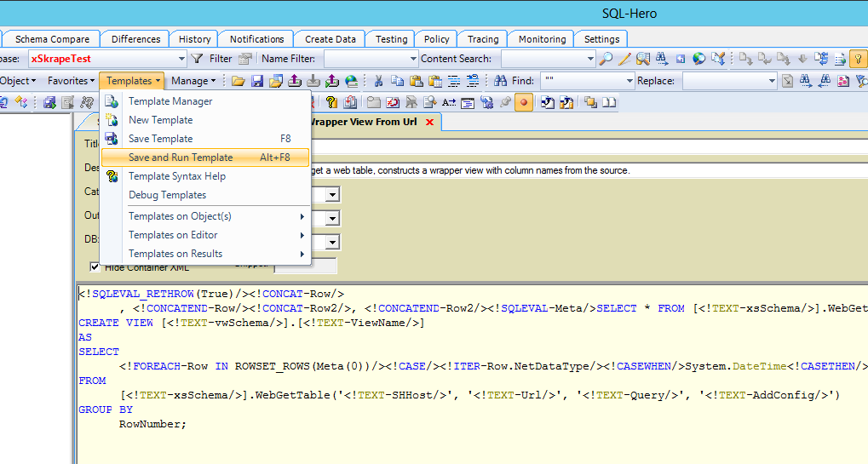Click the open folder icon

coord(238,81)
